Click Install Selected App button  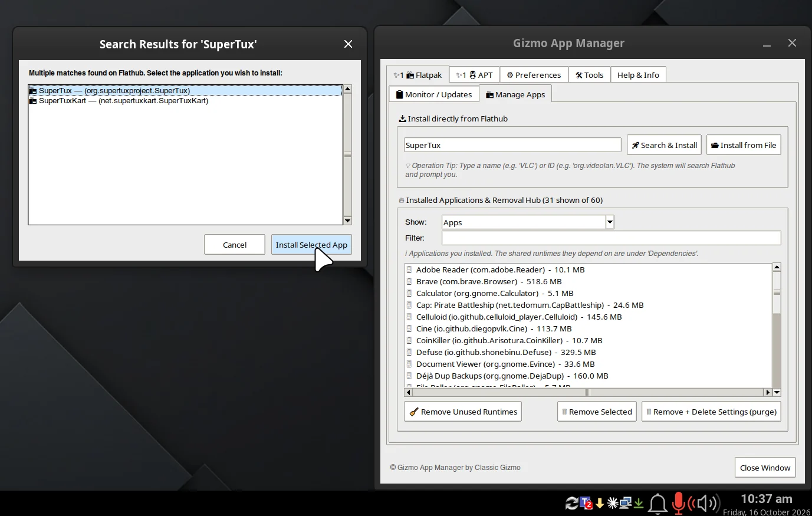click(311, 245)
